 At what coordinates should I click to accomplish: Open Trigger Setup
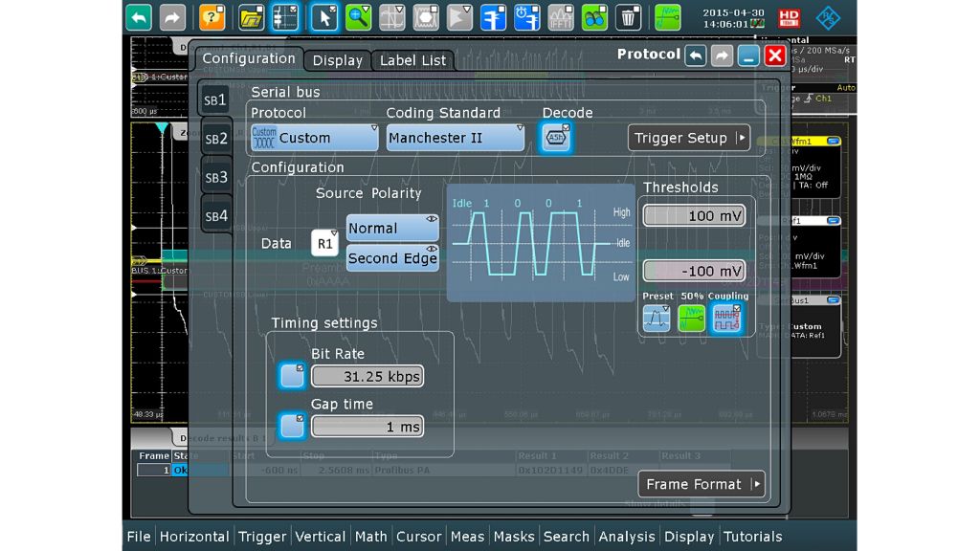point(688,138)
